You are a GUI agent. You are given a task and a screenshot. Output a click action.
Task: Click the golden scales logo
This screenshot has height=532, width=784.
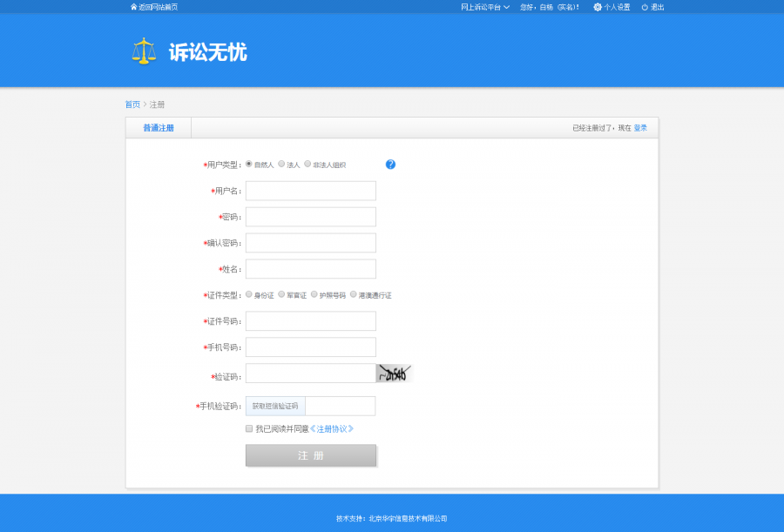(144, 51)
